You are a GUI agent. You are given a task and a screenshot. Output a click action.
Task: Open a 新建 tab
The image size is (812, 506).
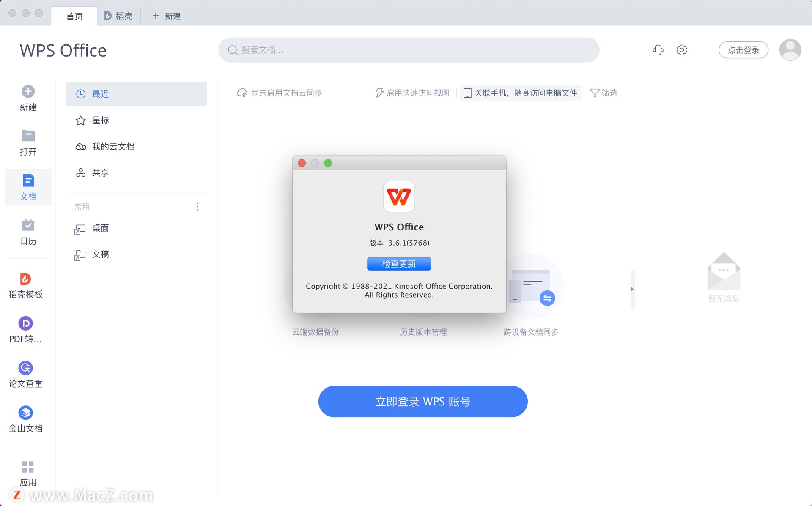point(167,16)
